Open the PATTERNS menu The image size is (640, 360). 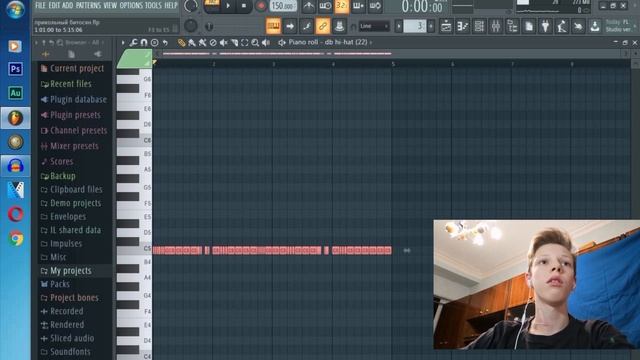88,5
